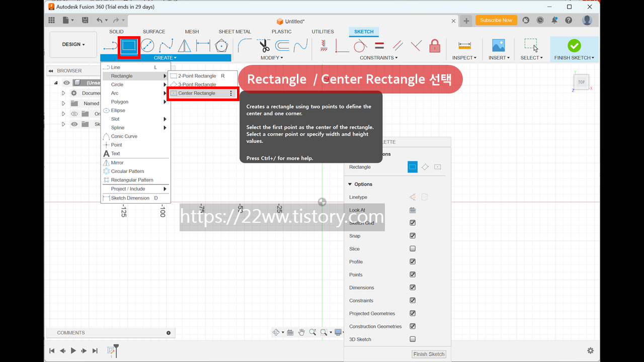Open the Help question mark icon

click(x=569, y=20)
